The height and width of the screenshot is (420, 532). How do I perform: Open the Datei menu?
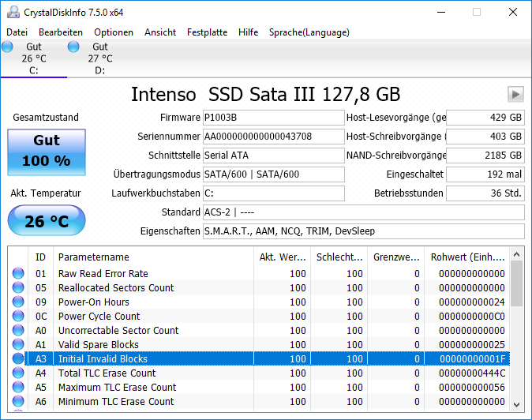[17, 32]
